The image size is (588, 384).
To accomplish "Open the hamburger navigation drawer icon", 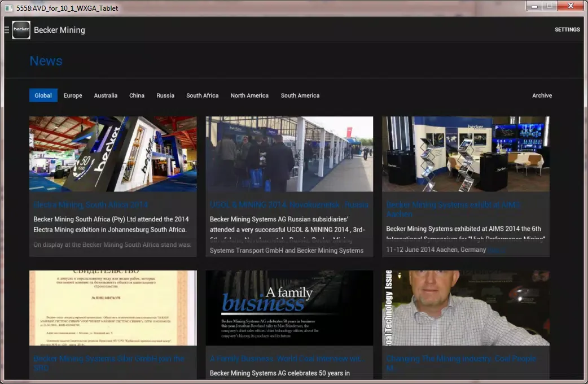I will 7,30.
